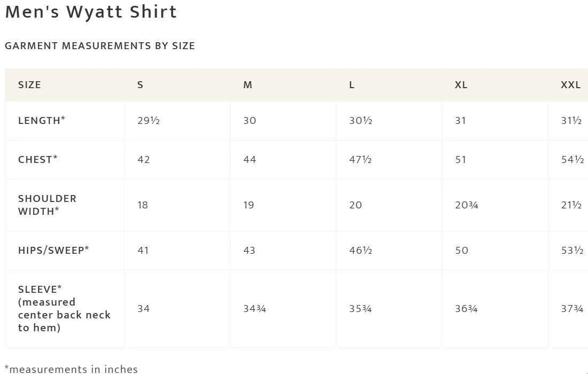Viewport: 588px width, 374px height.
Task: Click the chest value 47½ for L
Action: point(360,160)
